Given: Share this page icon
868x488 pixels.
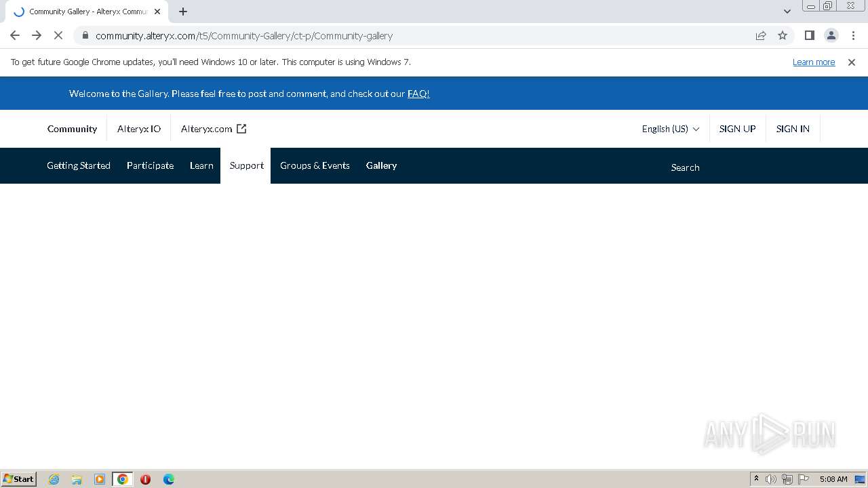Looking at the screenshot, I should (761, 35).
